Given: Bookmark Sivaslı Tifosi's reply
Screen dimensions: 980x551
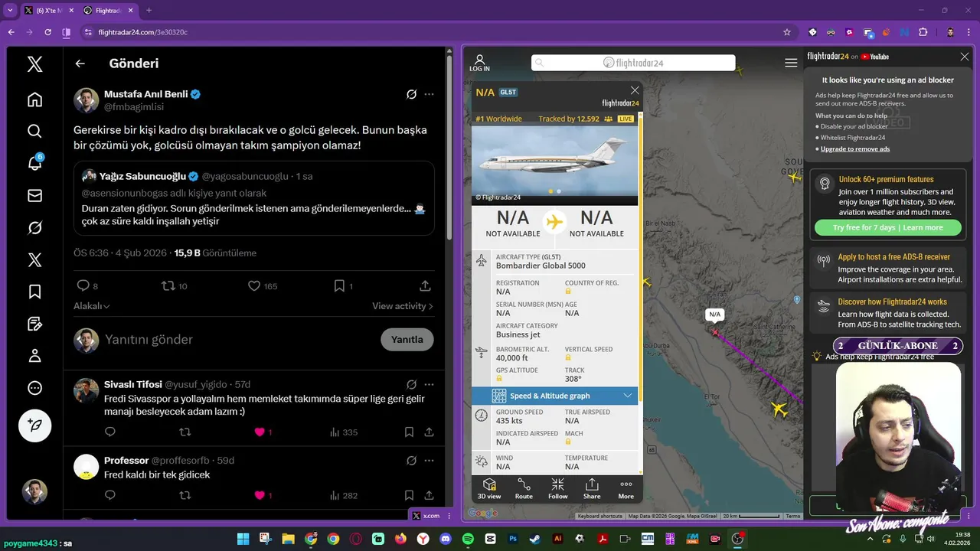Looking at the screenshot, I should (x=409, y=432).
